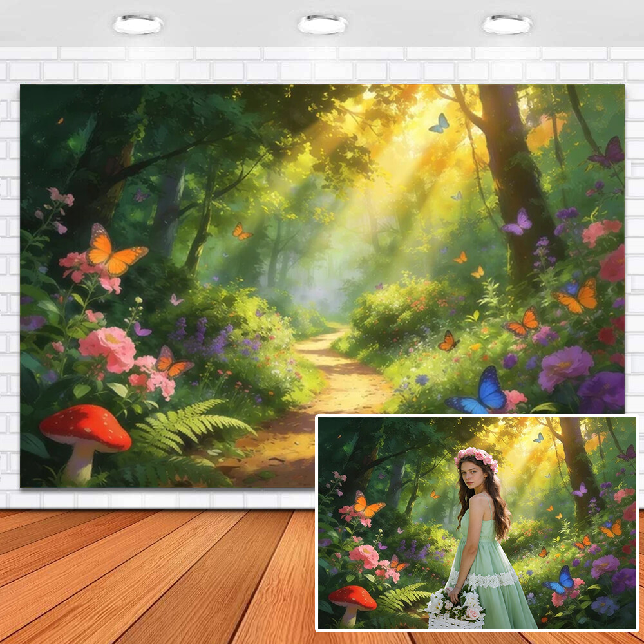Click the dark purple butterfly at top right
This screenshot has height=644, width=644.
609,153
